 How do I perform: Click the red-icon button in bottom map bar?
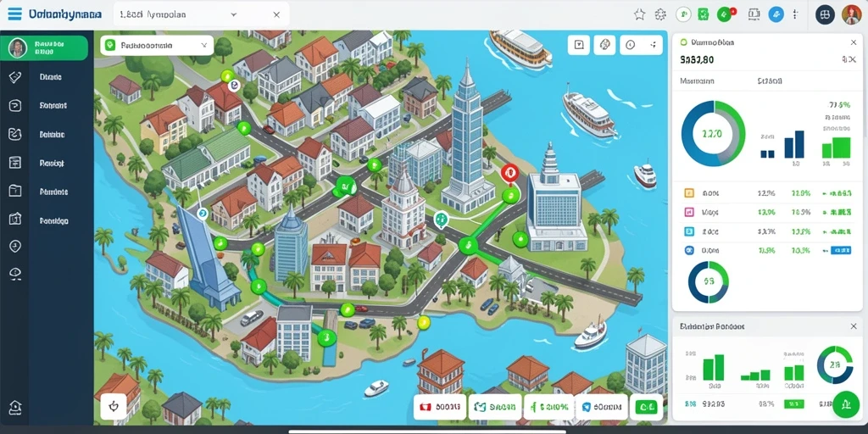pos(440,408)
